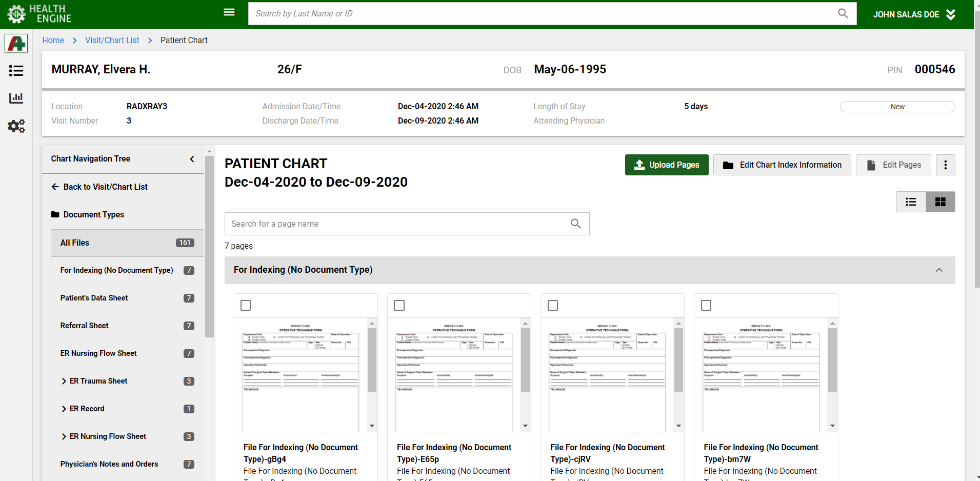Click the Upload Pages button
The width and height of the screenshot is (980, 481).
pos(666,165)
